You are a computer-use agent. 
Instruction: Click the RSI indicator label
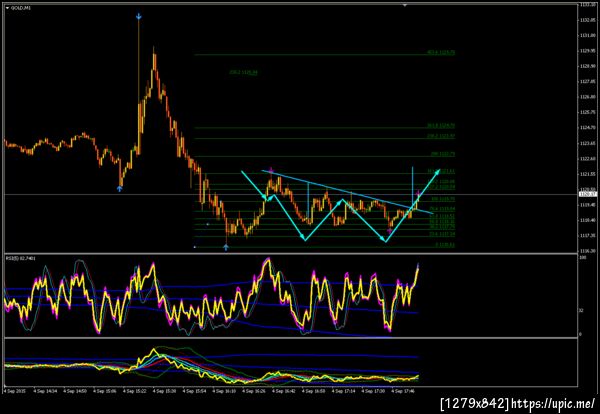(20, 258)
